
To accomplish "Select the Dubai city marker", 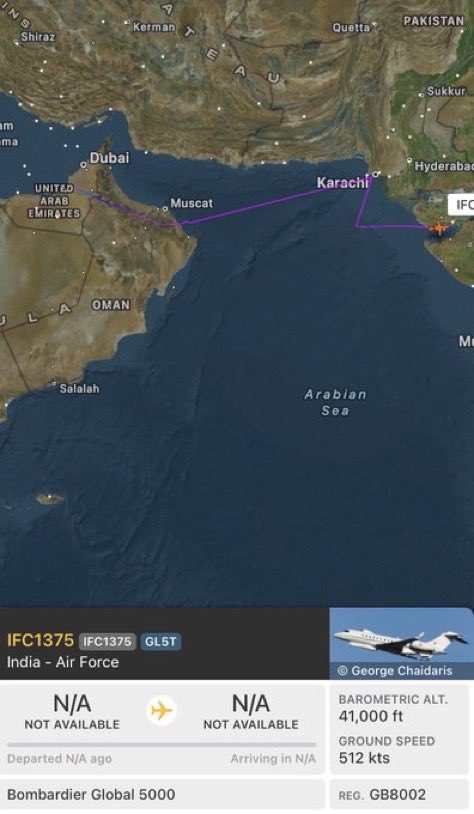I will 84,165.
